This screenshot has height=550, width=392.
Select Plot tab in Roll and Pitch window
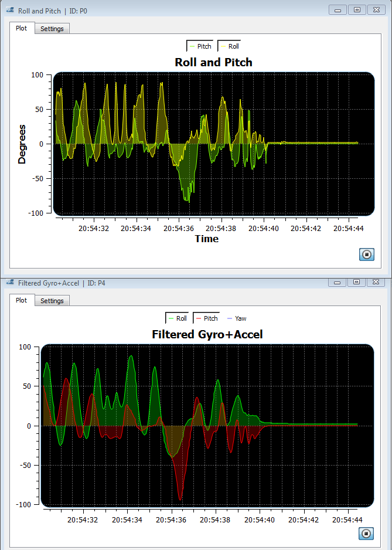tap(21, 28)
